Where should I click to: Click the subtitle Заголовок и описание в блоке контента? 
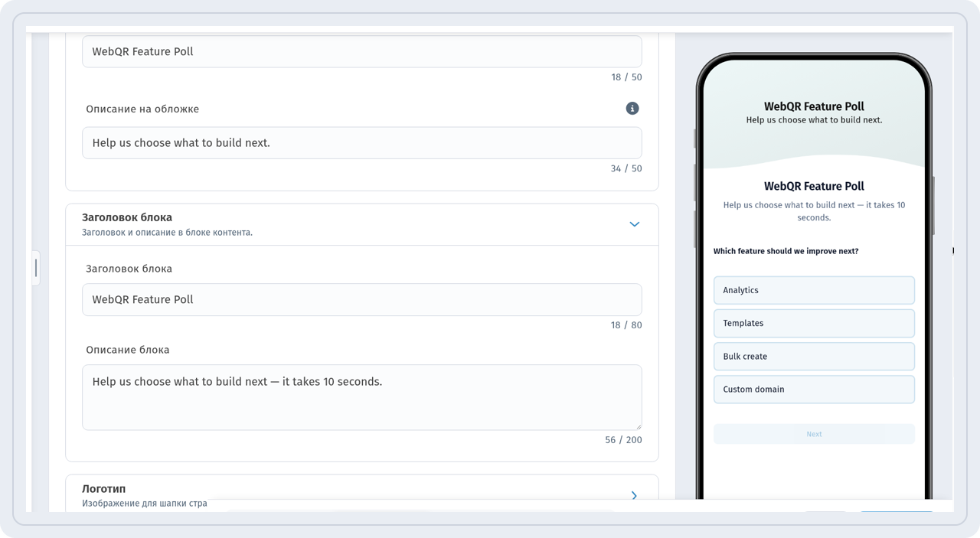pos(167,233)
